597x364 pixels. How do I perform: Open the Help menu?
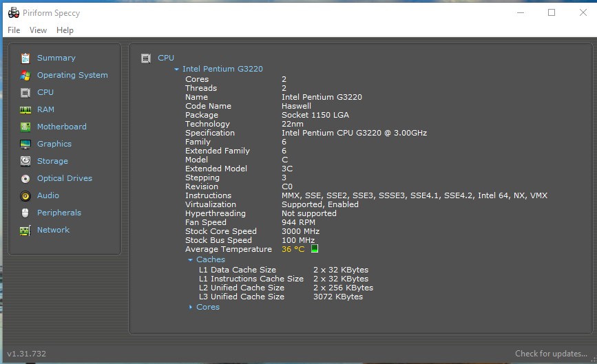coord(65,30)
